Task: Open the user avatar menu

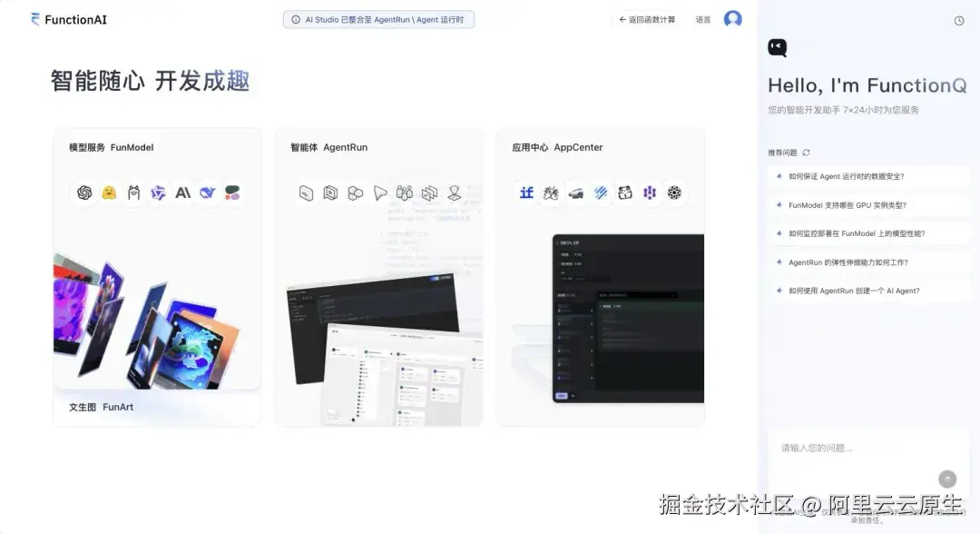Action: click(732, 19)
